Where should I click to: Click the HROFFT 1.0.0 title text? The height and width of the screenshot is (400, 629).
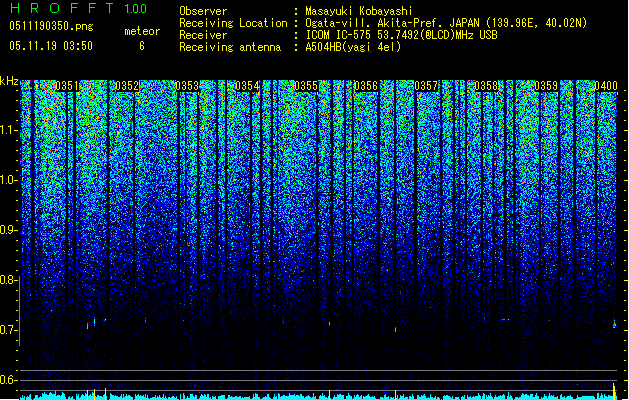coord(78,8)
